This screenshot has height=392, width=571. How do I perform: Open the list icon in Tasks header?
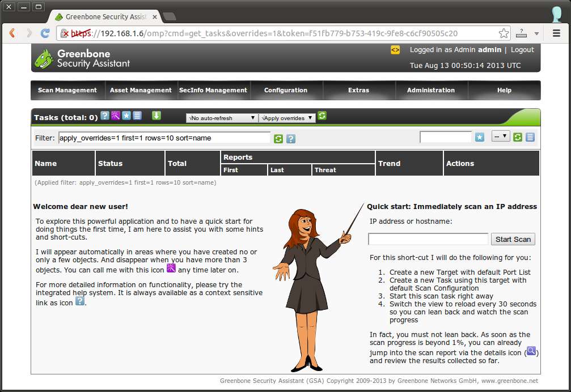pyautogui.click(x=137, y=116)
